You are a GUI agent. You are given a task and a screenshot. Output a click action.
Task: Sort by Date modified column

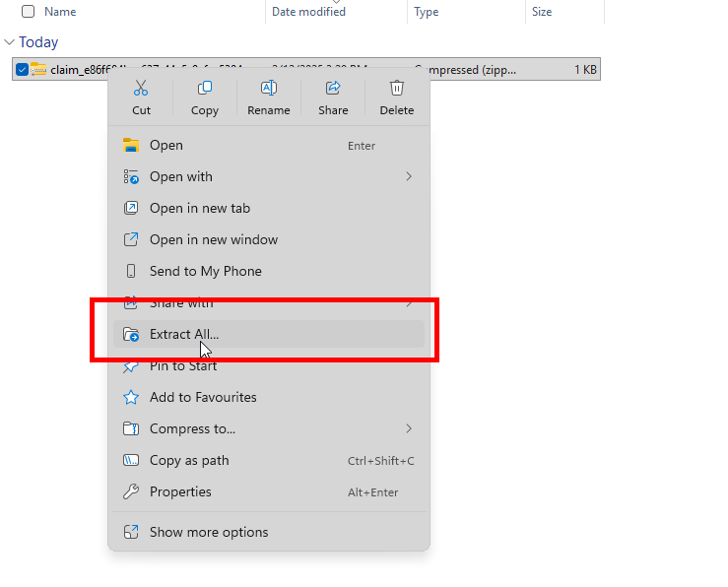click(x=308, y=12)
